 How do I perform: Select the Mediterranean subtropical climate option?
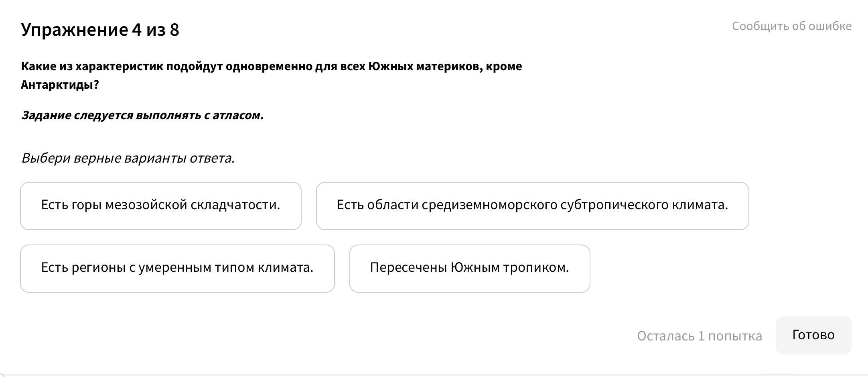coord(532,206)
